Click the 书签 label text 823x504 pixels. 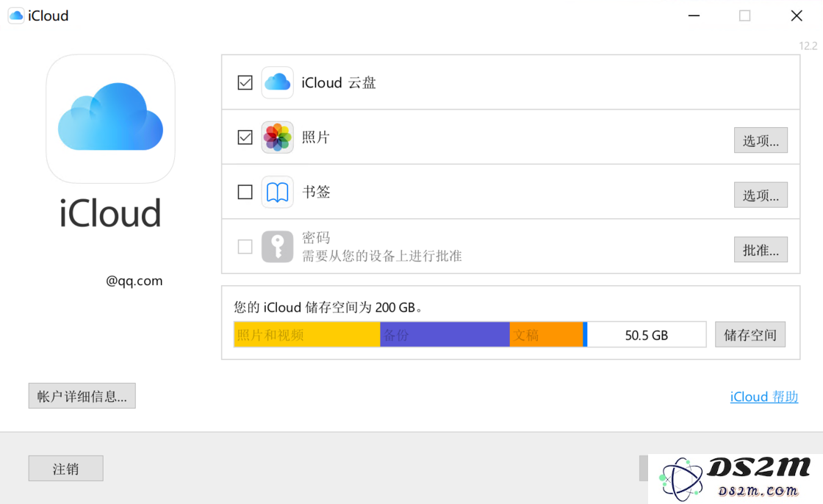pos(316,192)
